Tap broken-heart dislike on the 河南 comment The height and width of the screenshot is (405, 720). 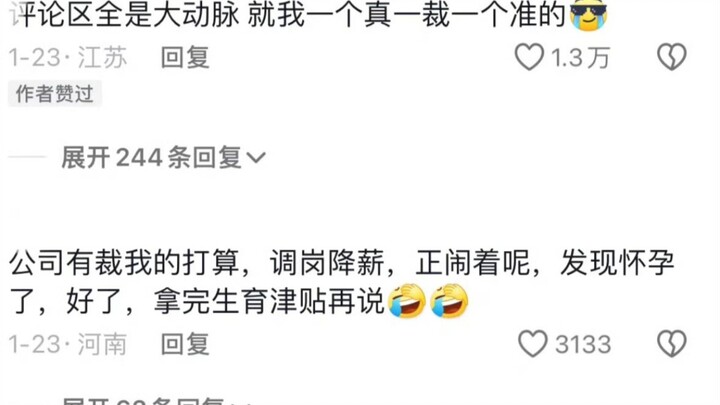click(x=672, y=343)
